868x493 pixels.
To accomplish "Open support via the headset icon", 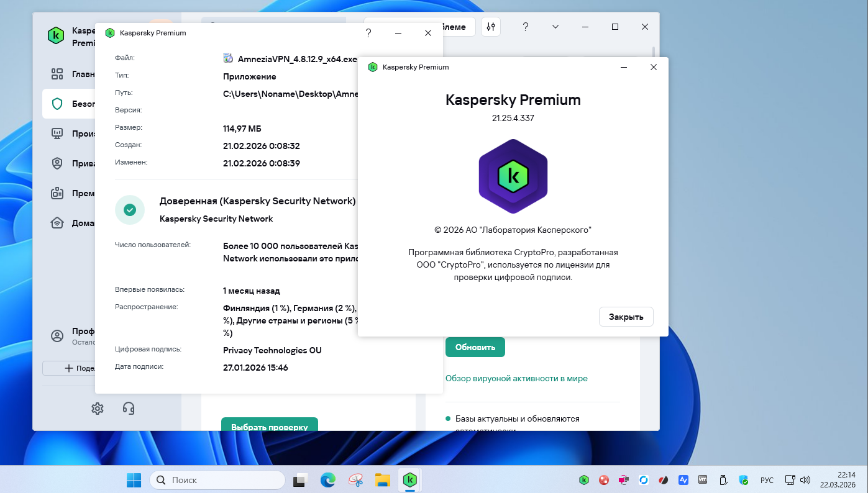I will 129,408.
